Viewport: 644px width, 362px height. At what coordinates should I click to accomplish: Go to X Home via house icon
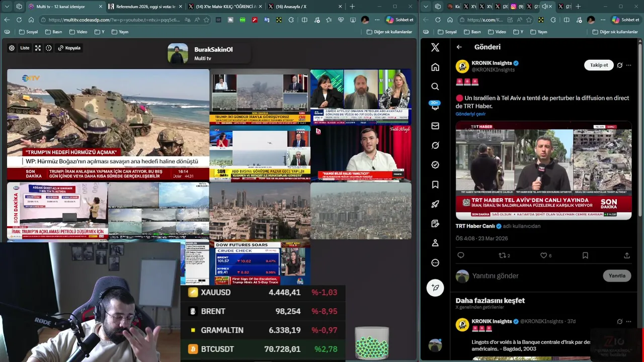pyautogui.click(x=435, y=67)
